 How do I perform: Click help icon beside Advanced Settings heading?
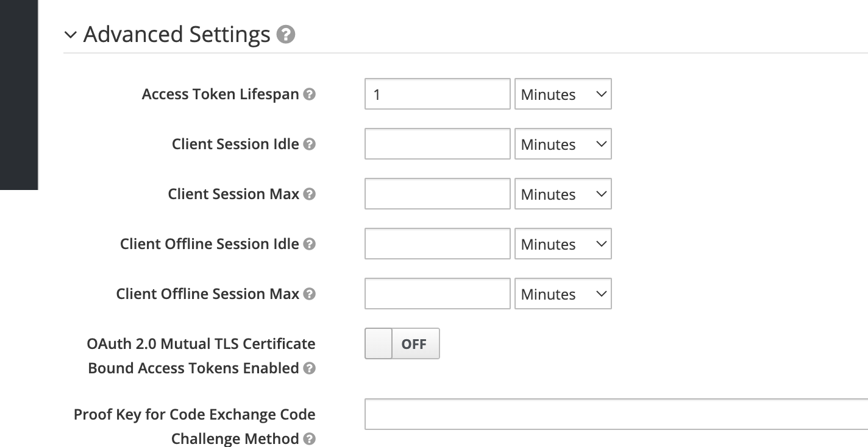286,35
